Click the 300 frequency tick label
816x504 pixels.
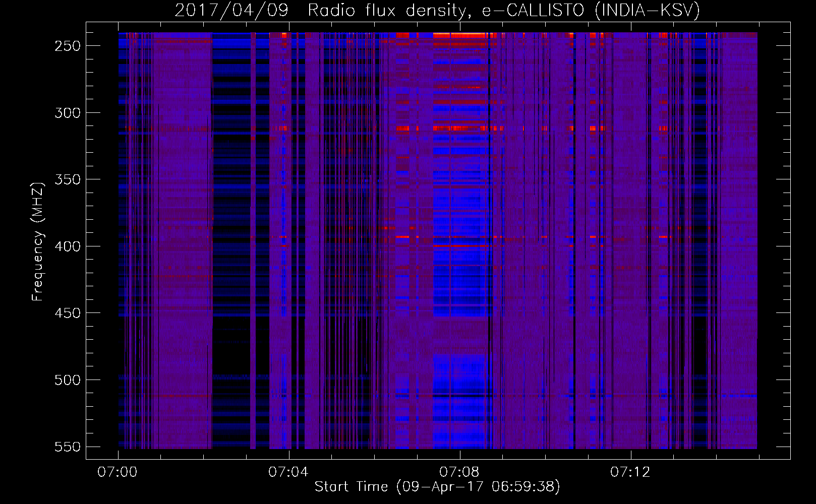(x=68, y=113)
